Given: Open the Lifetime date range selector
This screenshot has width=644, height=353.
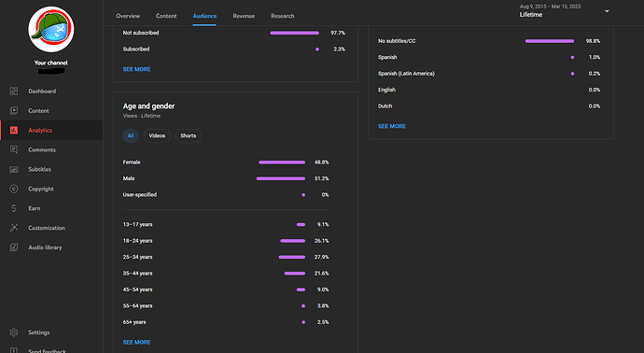Looking at the screenshot, I should (x=565, y=11).
